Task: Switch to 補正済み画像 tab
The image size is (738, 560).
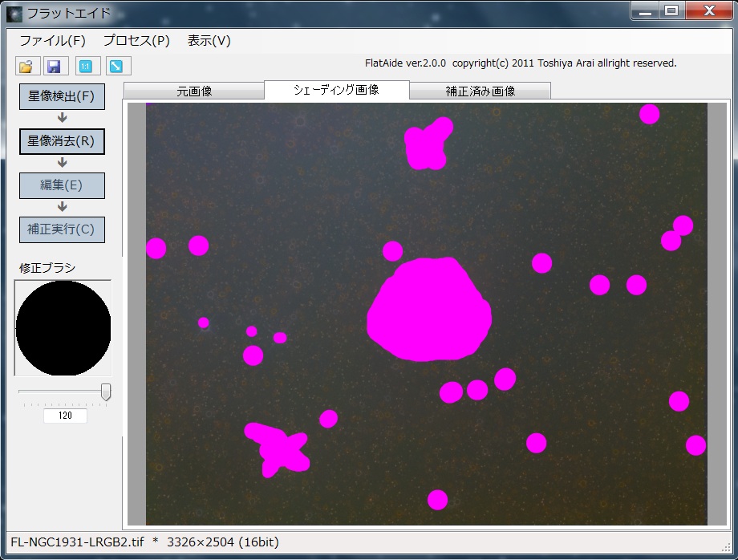Action: point(480,91)
